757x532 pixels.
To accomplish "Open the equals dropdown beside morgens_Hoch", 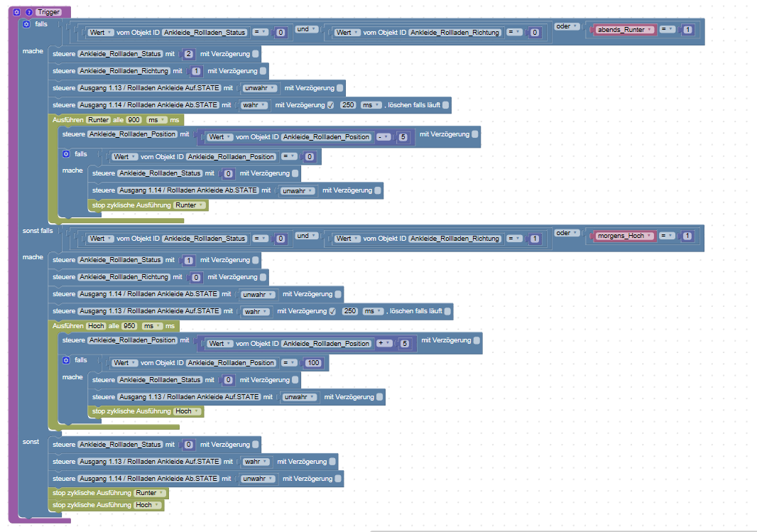I will pos(668,236).
